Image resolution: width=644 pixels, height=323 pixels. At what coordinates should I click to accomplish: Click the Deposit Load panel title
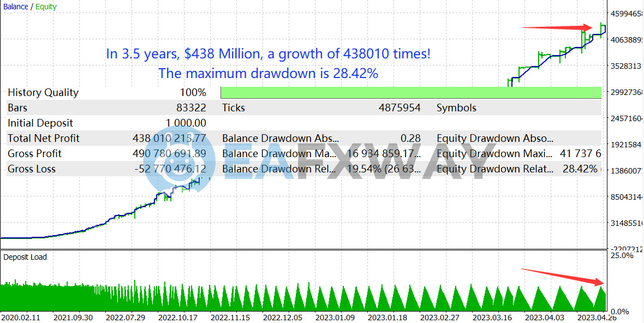pyautogui.click(x=26, y=257)
